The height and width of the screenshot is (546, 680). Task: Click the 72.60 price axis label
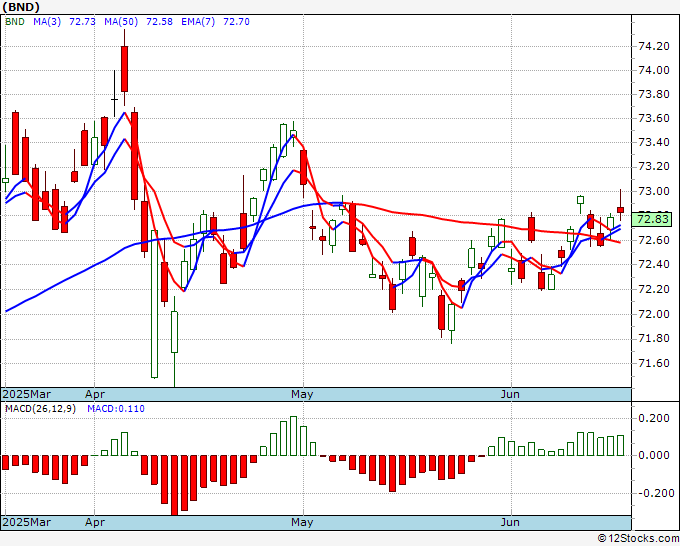pos(654,240)
